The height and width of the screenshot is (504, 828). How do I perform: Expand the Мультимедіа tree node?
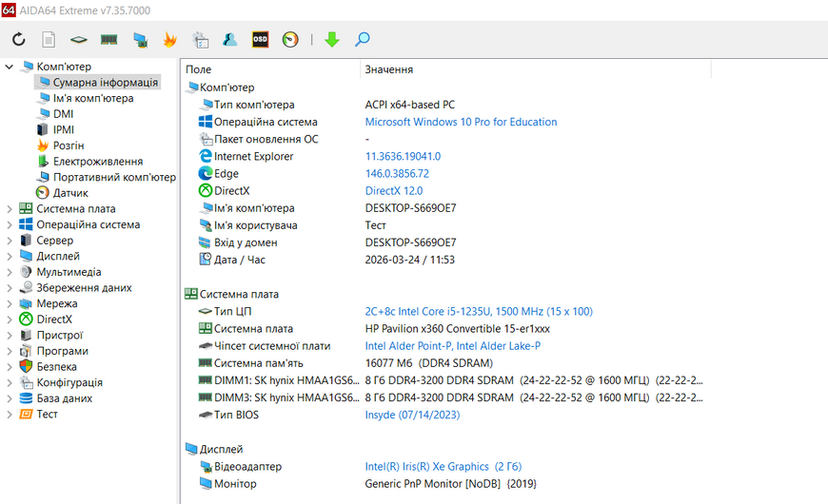[x=9, y=272]
